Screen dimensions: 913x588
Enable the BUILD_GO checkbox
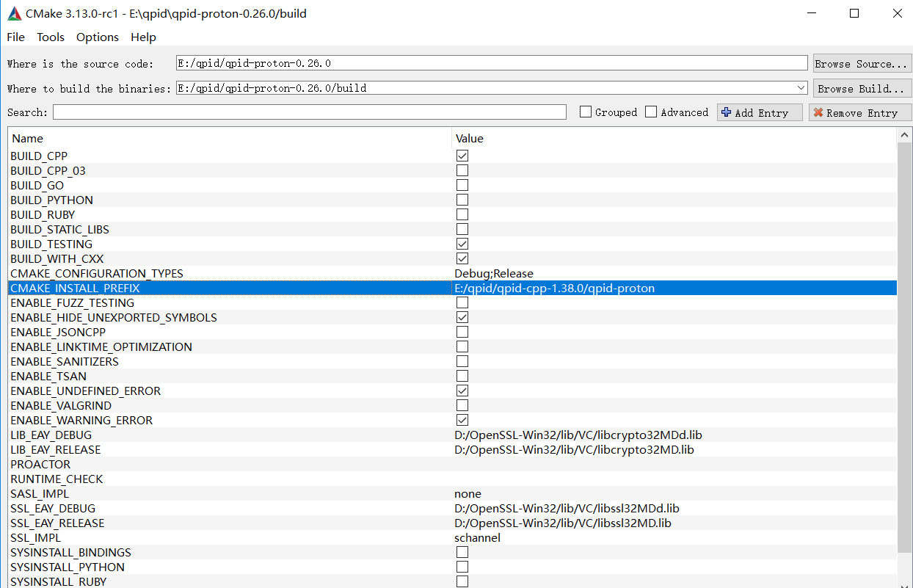coord(462,184)
